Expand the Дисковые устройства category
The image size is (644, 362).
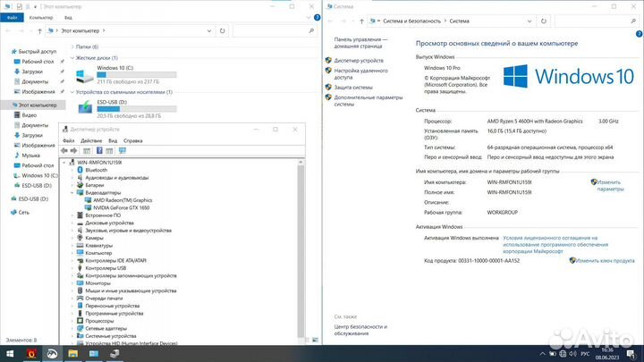72,223
